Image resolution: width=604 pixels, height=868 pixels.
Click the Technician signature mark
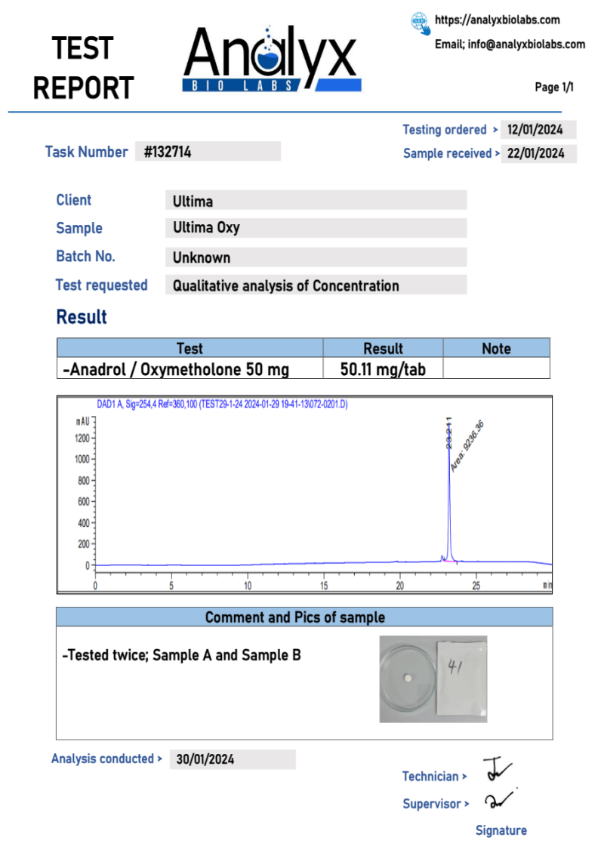click(x=497, y=771)
